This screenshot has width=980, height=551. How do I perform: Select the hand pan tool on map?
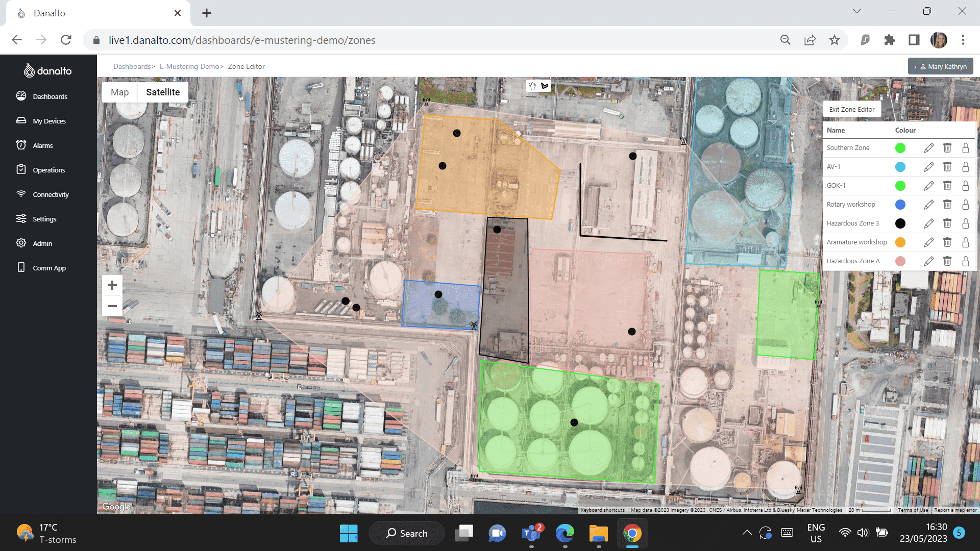coord(532,86)
